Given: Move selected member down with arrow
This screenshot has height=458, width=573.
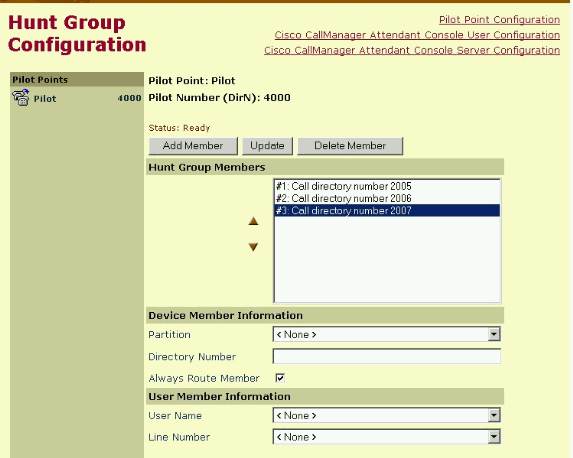Looking at the screenshot, I should pyautogui.click(x=253, y=247).
